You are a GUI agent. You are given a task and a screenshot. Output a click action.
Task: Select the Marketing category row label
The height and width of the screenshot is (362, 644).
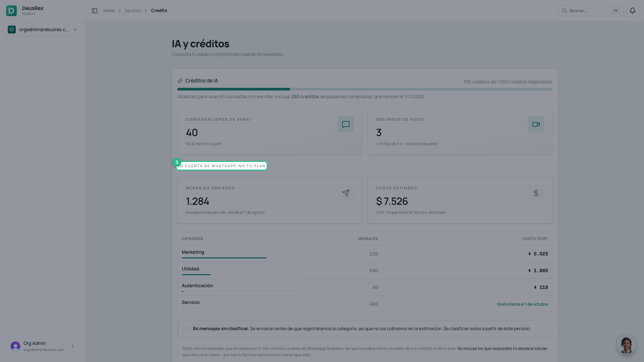pyautogui.click(x=193, y=252)
